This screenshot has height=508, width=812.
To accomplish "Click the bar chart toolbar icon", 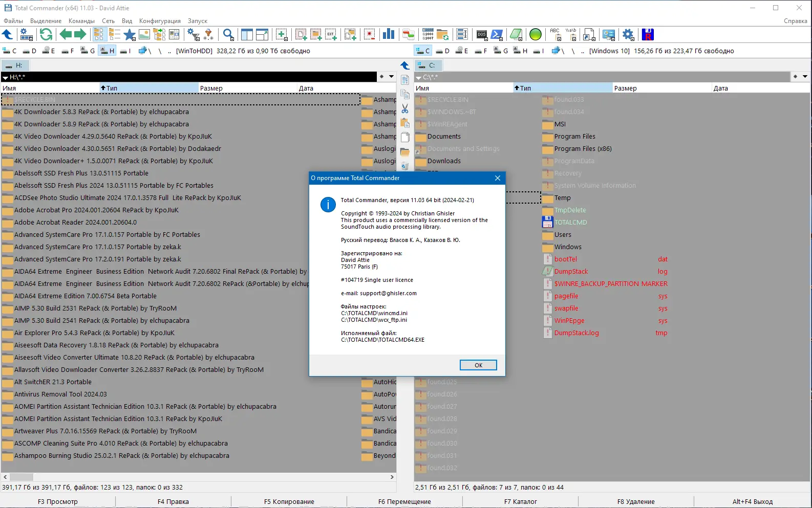I will pyautogui.click(x=389, y=35).
